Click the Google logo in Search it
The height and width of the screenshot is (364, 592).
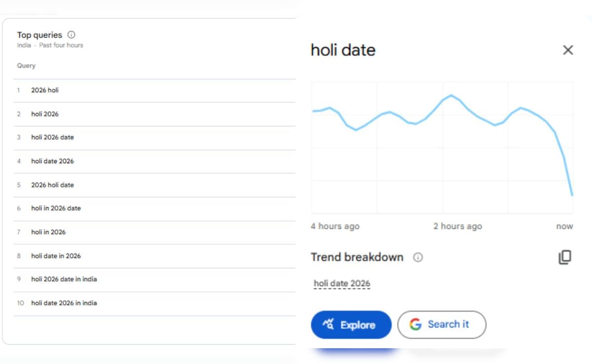pyautogui.click(x=415, y=325)
